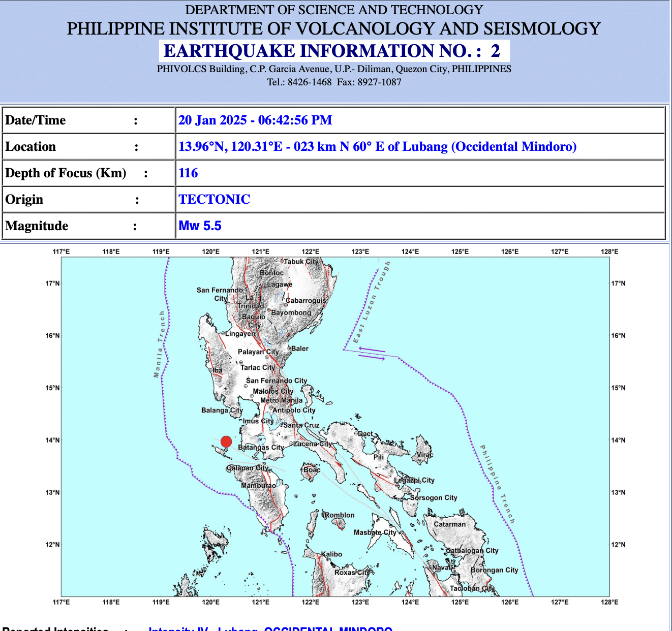The image size is (672, 631).
Task: Click 'Tarlac City' label on the map
Action: (258, 367)
